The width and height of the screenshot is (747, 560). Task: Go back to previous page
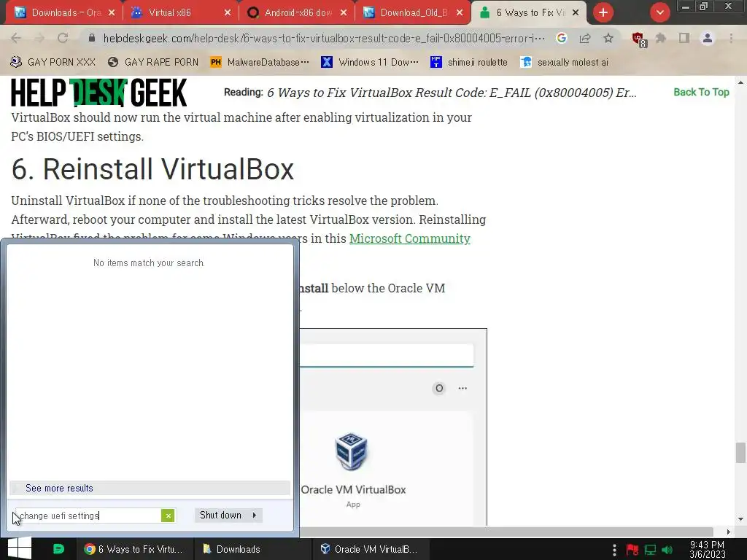tap(16, 38)
